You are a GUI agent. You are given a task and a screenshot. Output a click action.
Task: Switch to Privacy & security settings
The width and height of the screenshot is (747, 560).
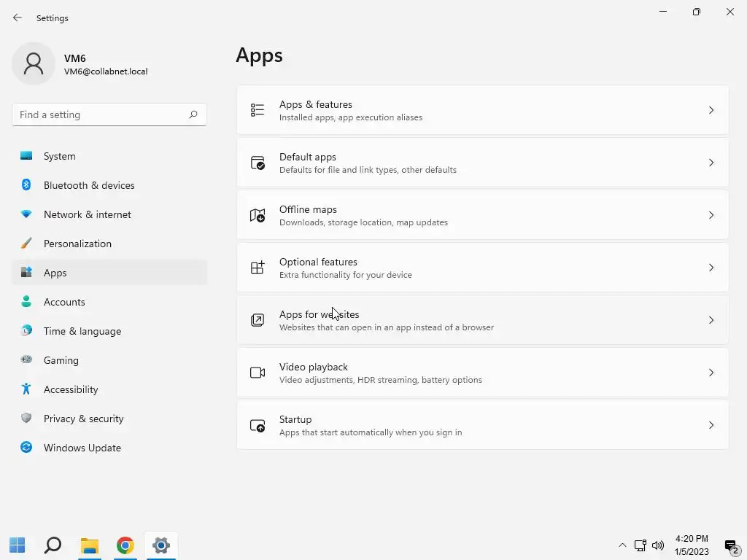pos(83,419)
